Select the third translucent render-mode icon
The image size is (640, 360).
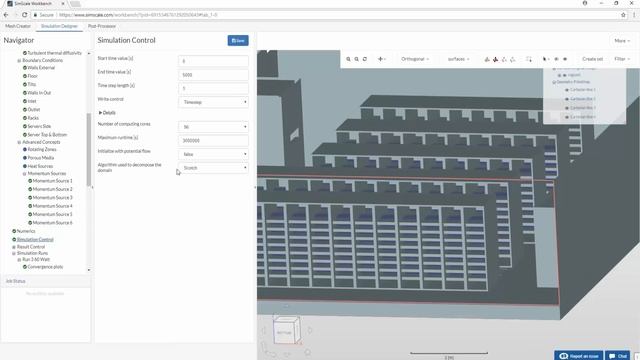tap(504, 59)
